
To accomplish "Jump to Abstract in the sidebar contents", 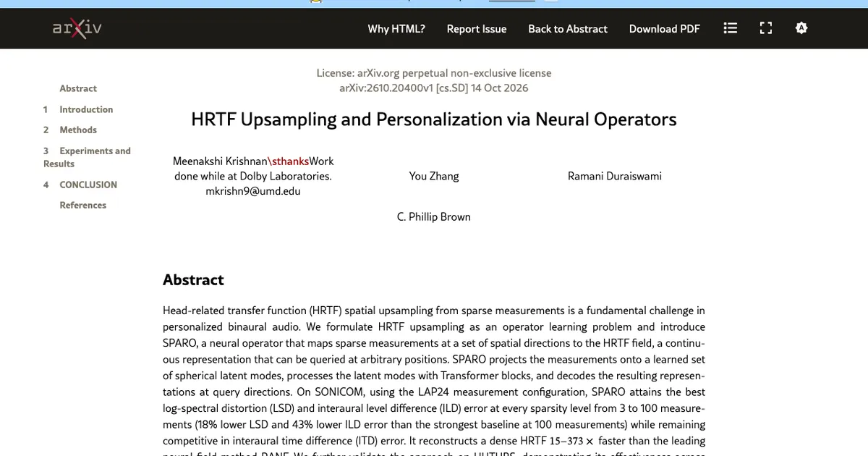I will 78,88.
